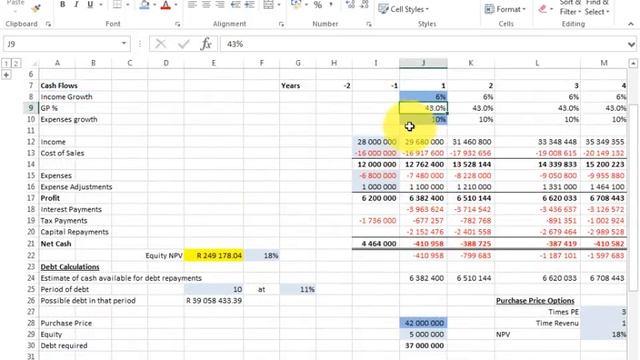640x360 pixels.
Task: Select the Cash Flows label cell
Action: 59,86
